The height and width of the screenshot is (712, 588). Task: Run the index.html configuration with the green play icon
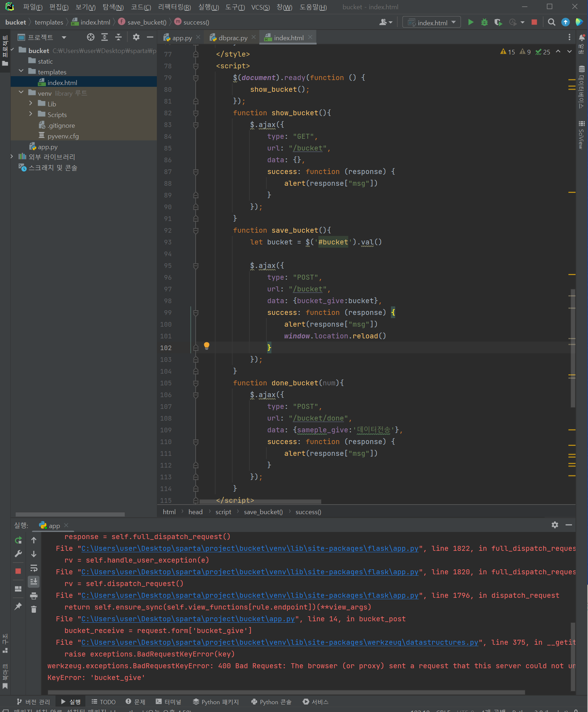471,22
